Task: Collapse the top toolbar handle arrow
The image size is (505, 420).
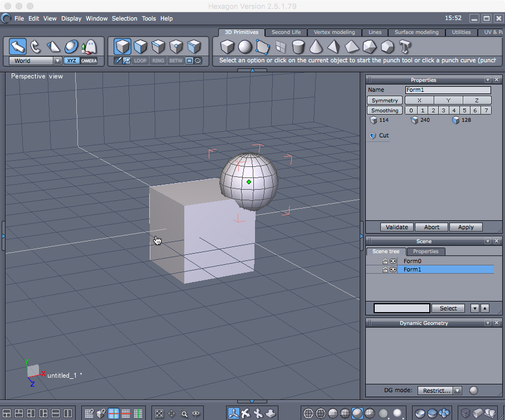Action: (252, 70)
